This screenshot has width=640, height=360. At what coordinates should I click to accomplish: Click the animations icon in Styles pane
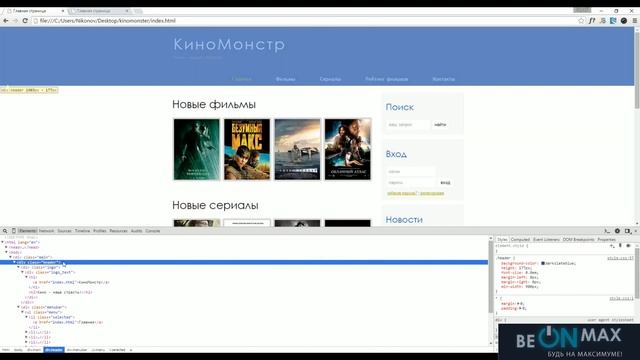point(628,246)
